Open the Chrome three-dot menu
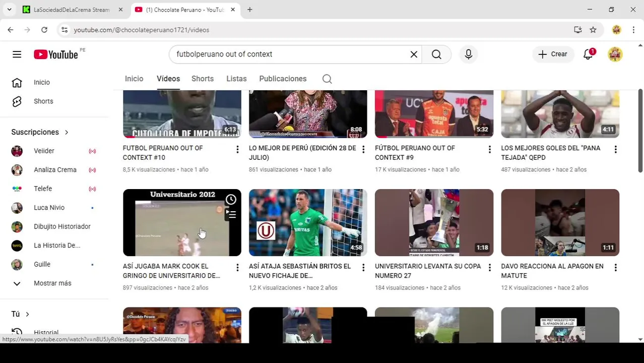 point(633,30)
